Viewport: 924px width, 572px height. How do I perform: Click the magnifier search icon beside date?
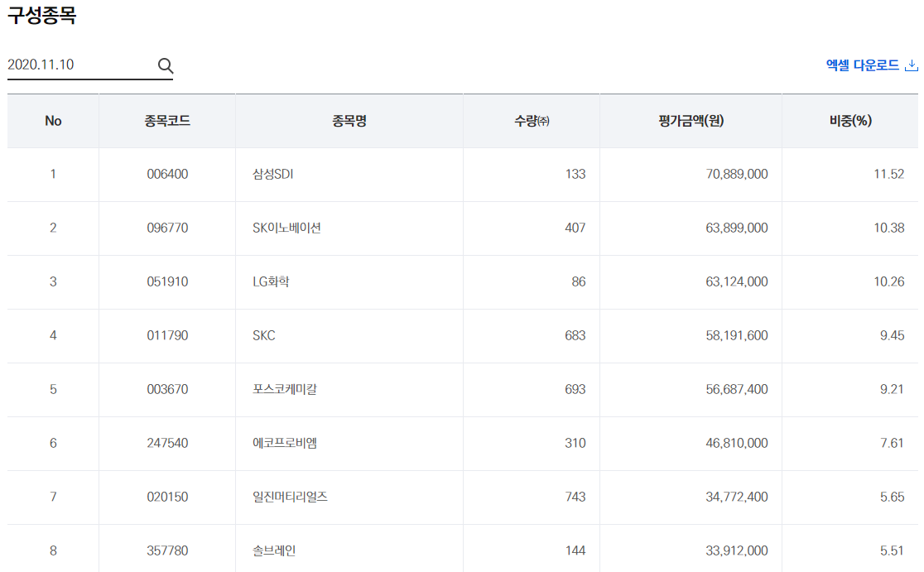pyautogui.click(x=166, y=65)
